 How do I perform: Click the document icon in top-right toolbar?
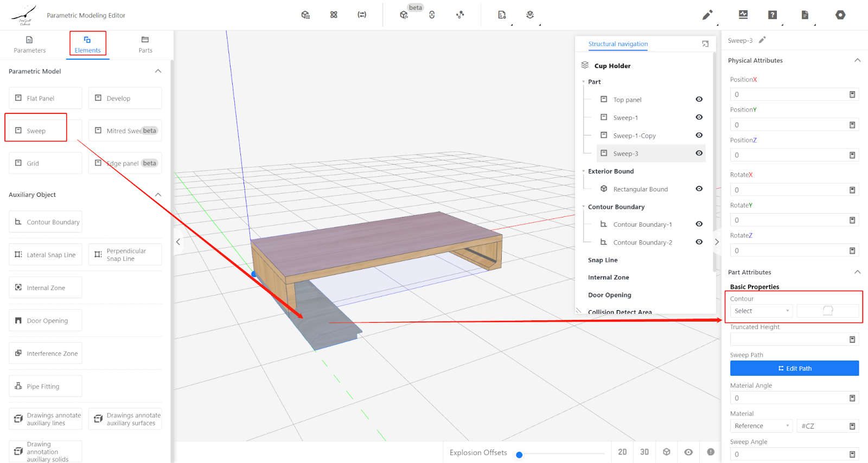tap(805, 15)
